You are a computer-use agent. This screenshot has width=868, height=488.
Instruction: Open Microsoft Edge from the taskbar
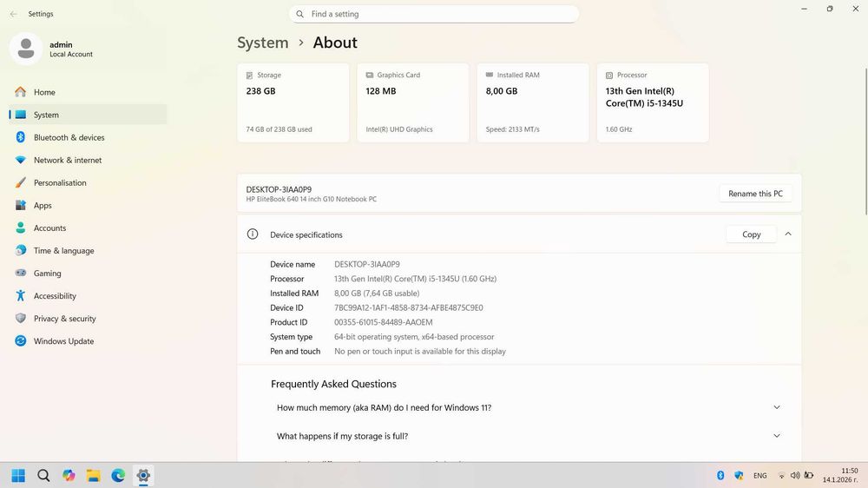[x=118, y=475]
